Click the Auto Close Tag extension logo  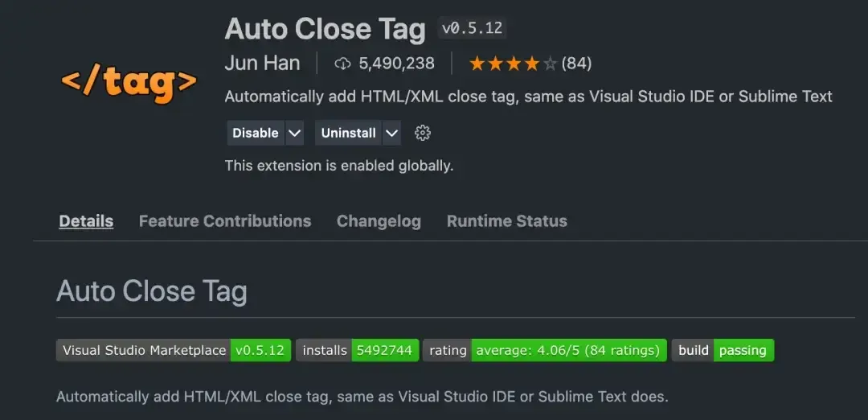(x=129, y=83)
